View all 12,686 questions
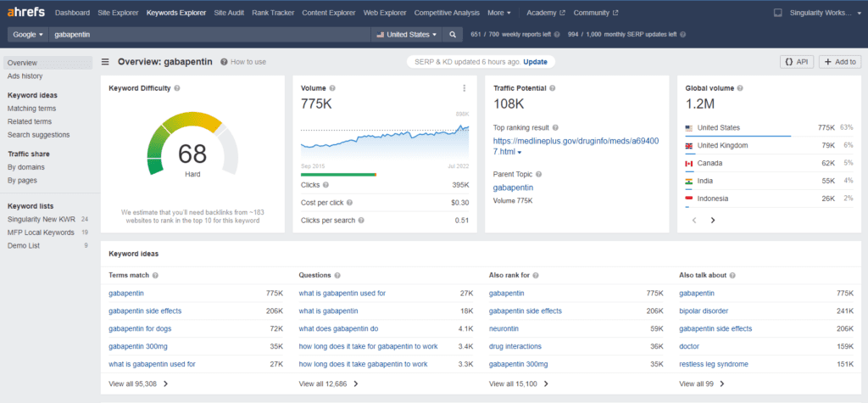 [329, 383]
